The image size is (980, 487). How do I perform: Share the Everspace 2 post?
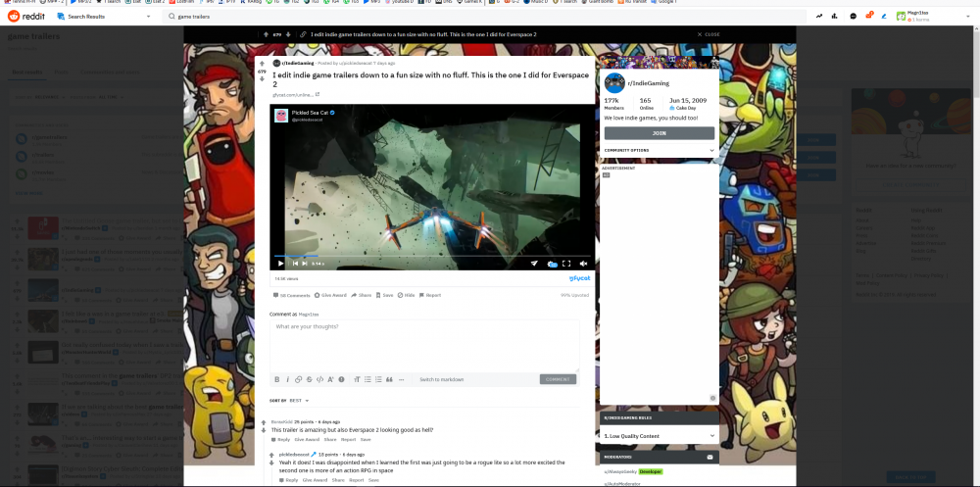point(362,295)
